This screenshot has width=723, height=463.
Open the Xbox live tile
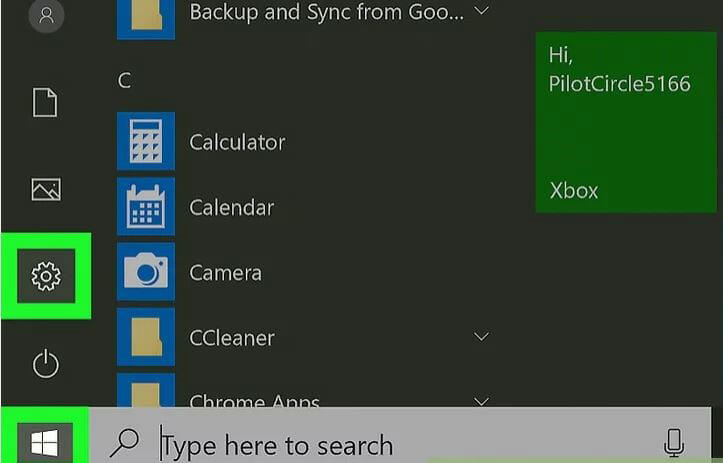click(x=626, y=122)
